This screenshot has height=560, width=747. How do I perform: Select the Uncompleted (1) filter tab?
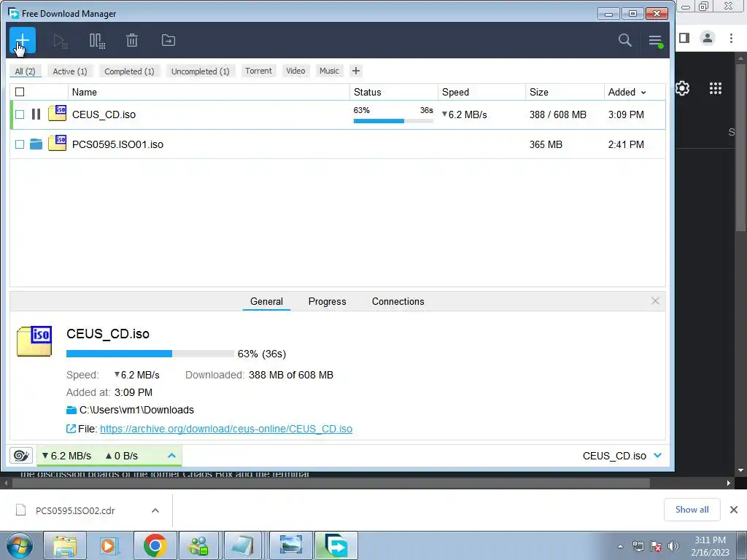click(x=200, y=71)
